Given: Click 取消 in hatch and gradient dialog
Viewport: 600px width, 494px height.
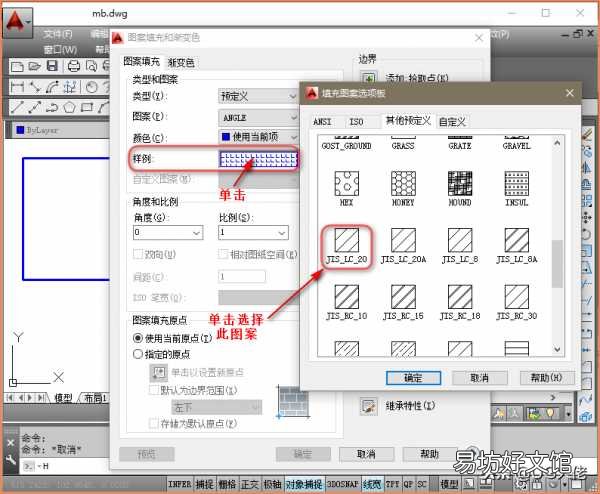Looking at the screenshot, I should pos(366,454).
